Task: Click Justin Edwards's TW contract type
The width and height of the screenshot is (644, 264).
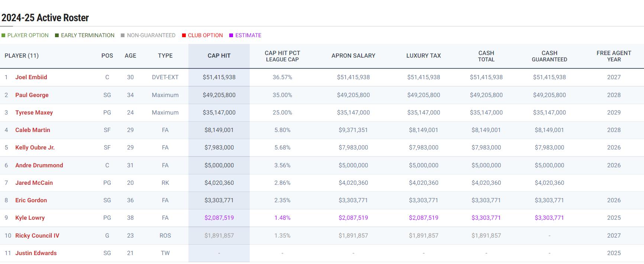Action: (x=165, y=253)
